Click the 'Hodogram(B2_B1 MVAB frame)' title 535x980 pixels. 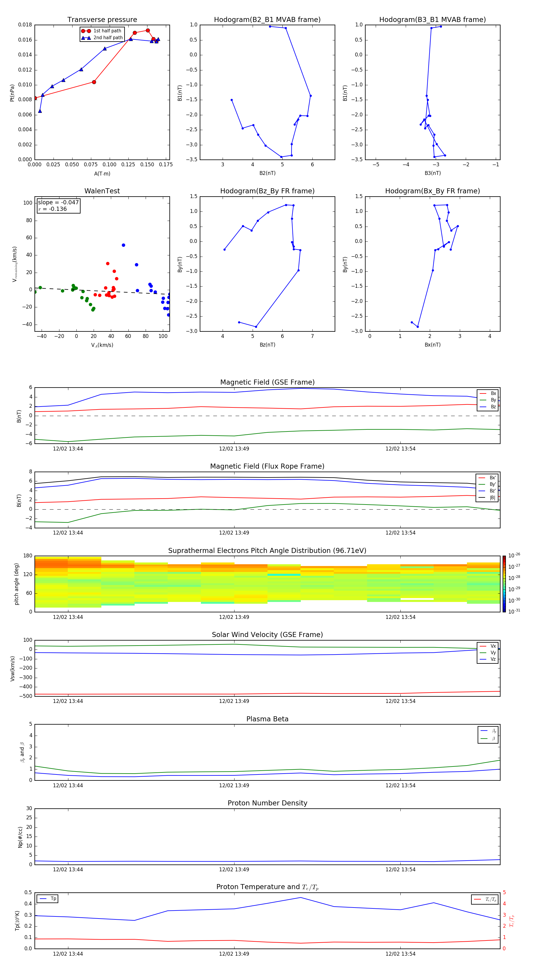pos(267,20)
